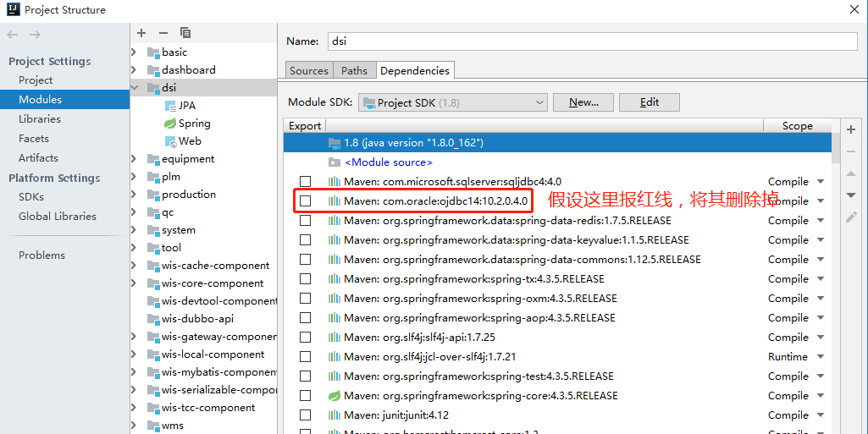Toggle export checkbox for sqljdbc4:4.0
Image resolution: width=868 pixels, height=434 pixels.
click(x=305, y=182)
